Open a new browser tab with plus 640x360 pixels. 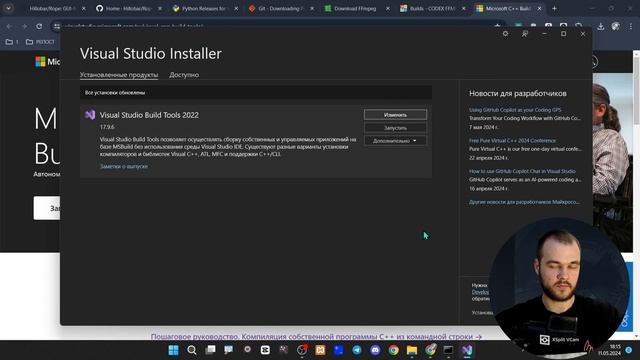(x=554, y=8)
